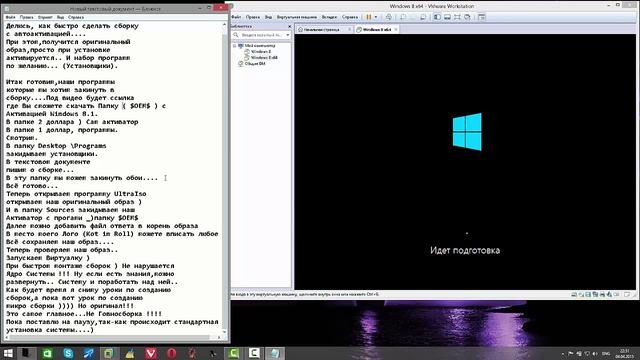
Task: Click the text line 'Запускаем Виртуалку )'
Action: point(48,258)
